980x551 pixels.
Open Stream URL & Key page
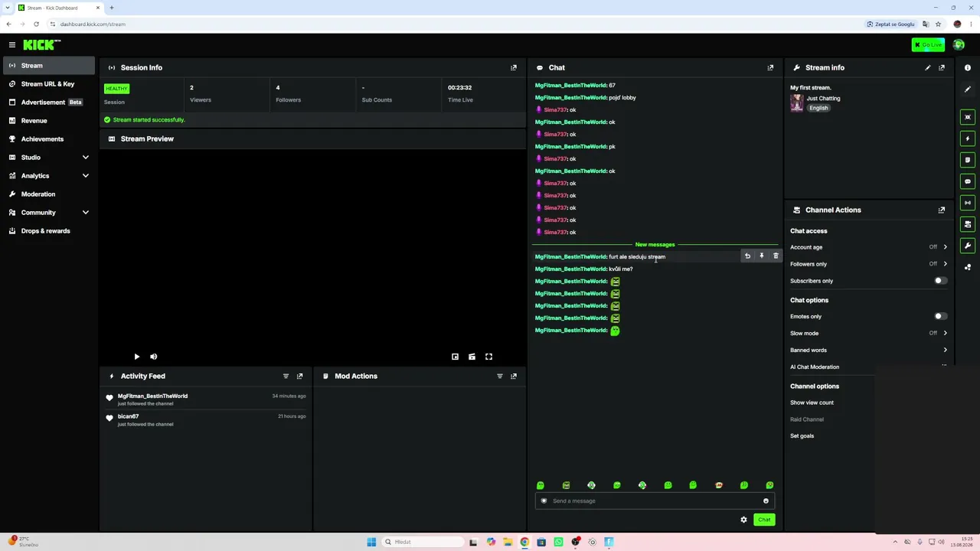49,84
